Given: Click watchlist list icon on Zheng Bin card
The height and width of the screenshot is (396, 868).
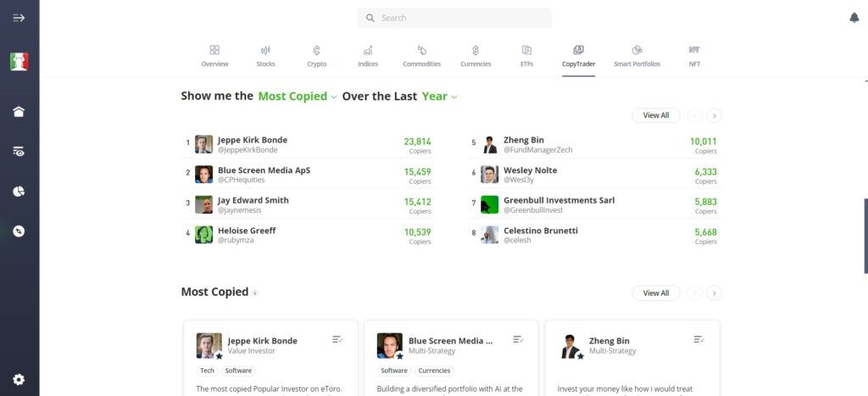Looking at the screenshot, I should pyautogui.click(x=698, y=339).
